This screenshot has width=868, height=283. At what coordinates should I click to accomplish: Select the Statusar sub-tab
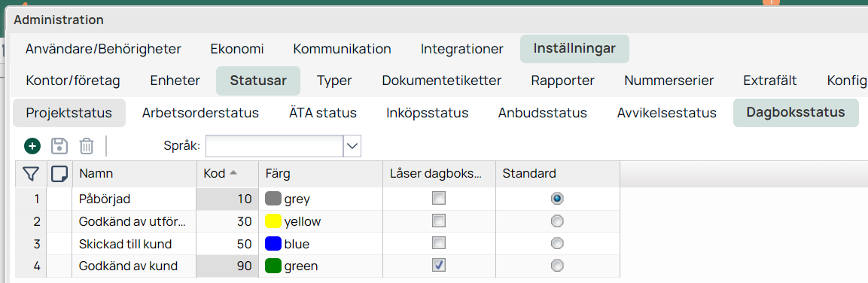258,81
